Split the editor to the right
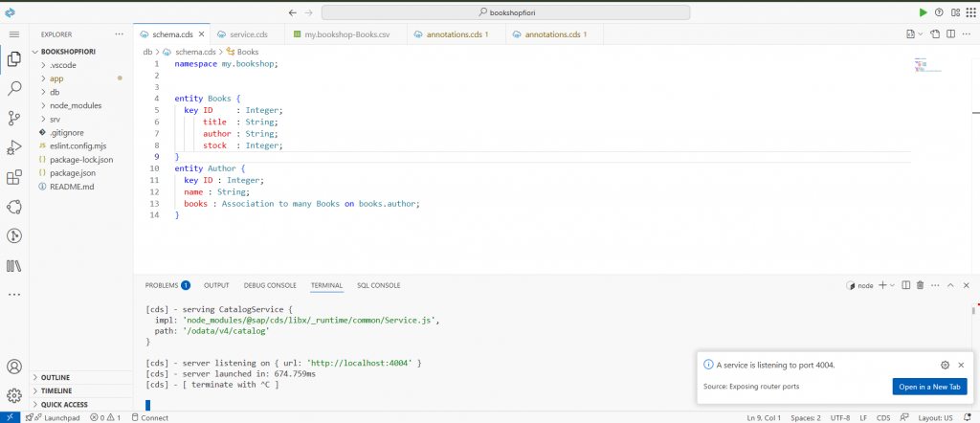Image resolution: width=980 pixels, height=423 pixels. click(950, 34)
